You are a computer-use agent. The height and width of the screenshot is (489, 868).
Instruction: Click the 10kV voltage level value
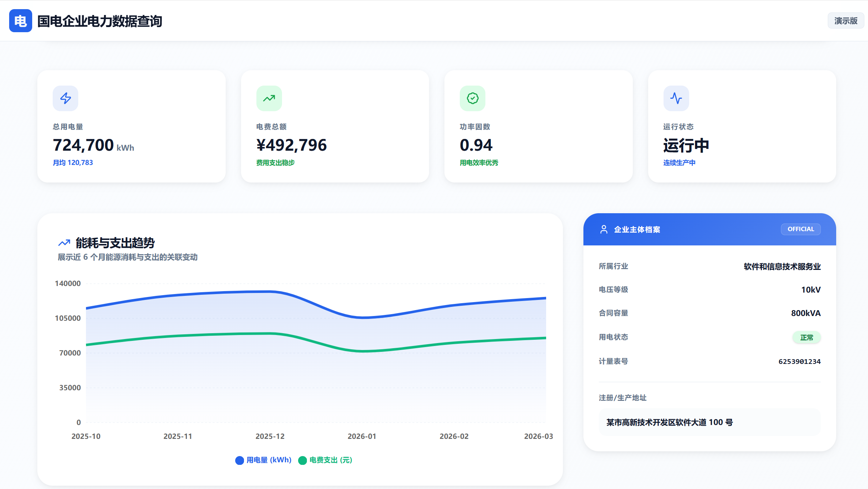point(811,290)
